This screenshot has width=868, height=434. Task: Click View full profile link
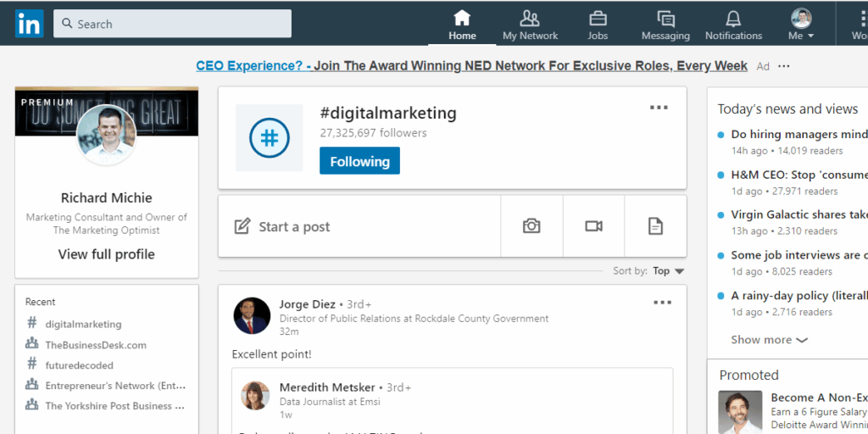(106, 254)
